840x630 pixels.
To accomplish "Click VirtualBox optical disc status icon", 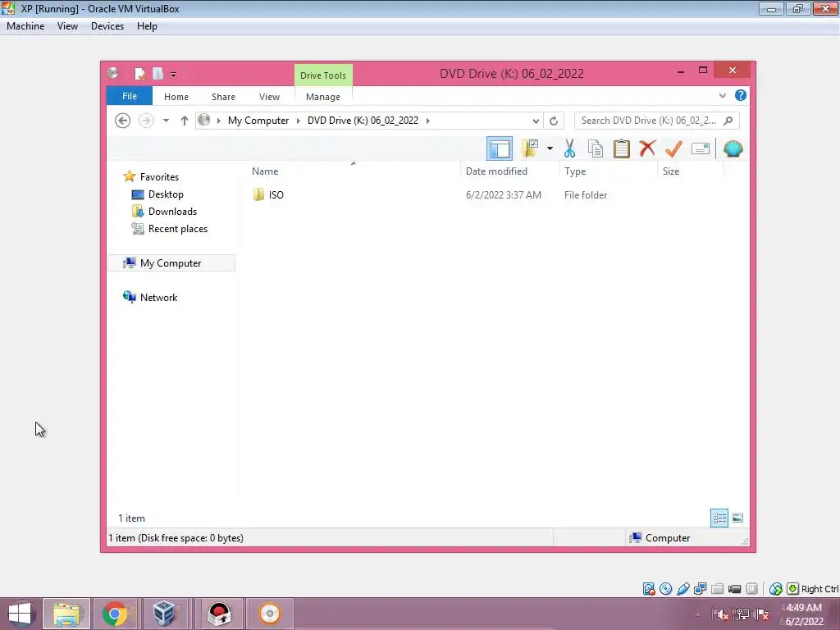I will point(666,589).
